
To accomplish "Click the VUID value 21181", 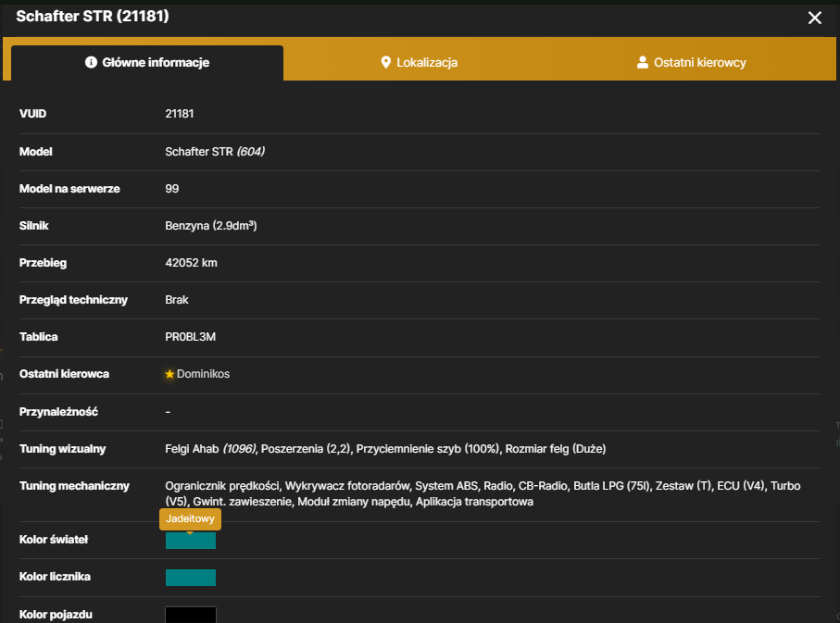I will [x=180, y=114].
